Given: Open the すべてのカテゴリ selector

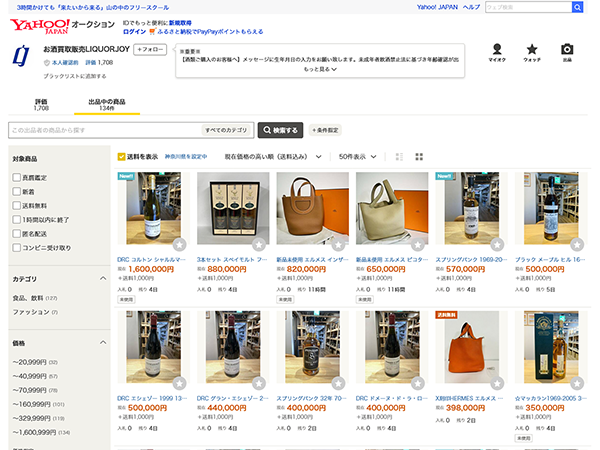Looking at the screenshot, I should [x=226, y=130].
